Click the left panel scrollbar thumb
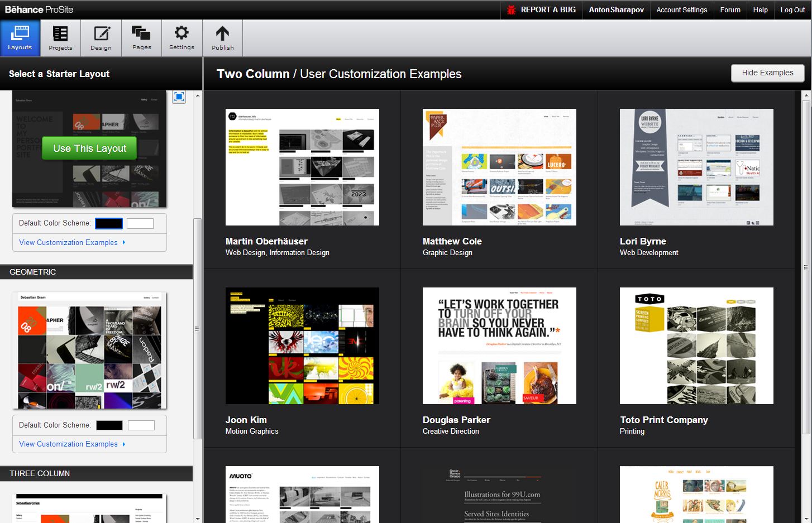812x523 pixels. pyautogui.click(x=197, y=329)
